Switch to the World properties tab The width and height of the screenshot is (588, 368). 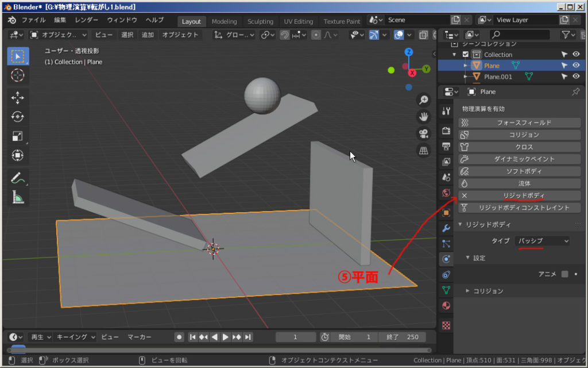tap(446, 194)
